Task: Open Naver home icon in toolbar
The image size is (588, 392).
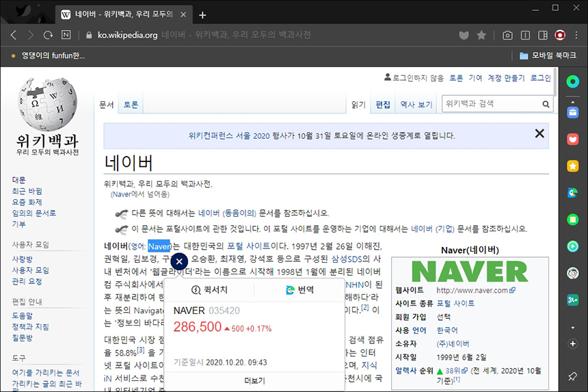Action: pos(66,35)
